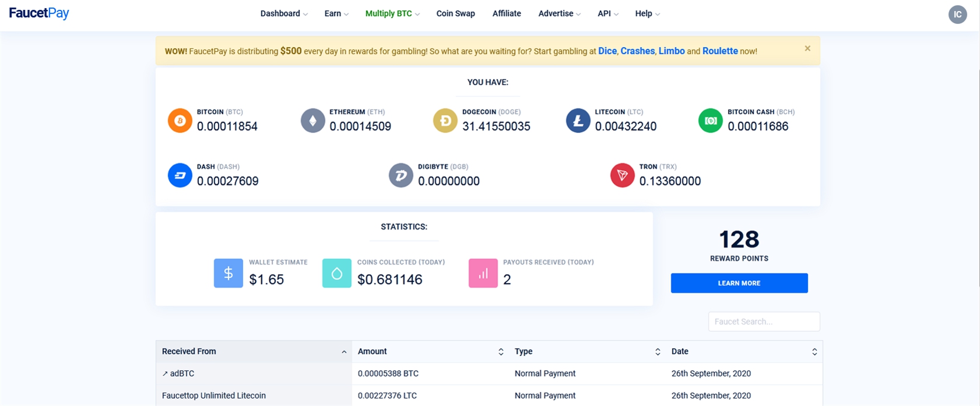Viewport: 980px width, 406px height.
Task: Click the Faucettop Unlimited Litecoin row
Action: pyautogui.click(x=489, y=396)
